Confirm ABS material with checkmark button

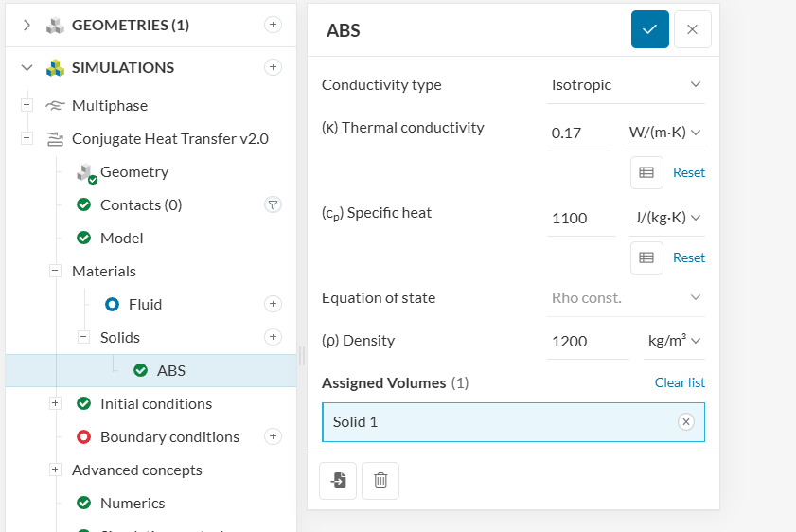649,29
